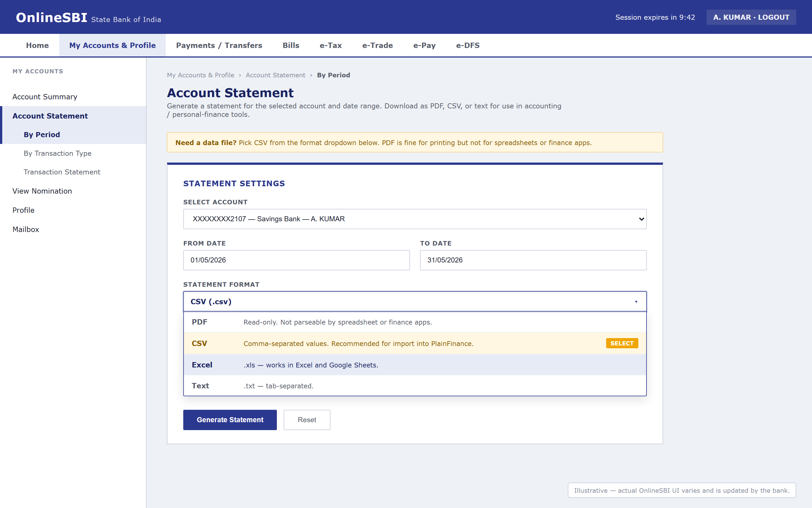Focus the To Date field
The width and height of the screenshot is (812, 508).
click(x=533, y=260)
